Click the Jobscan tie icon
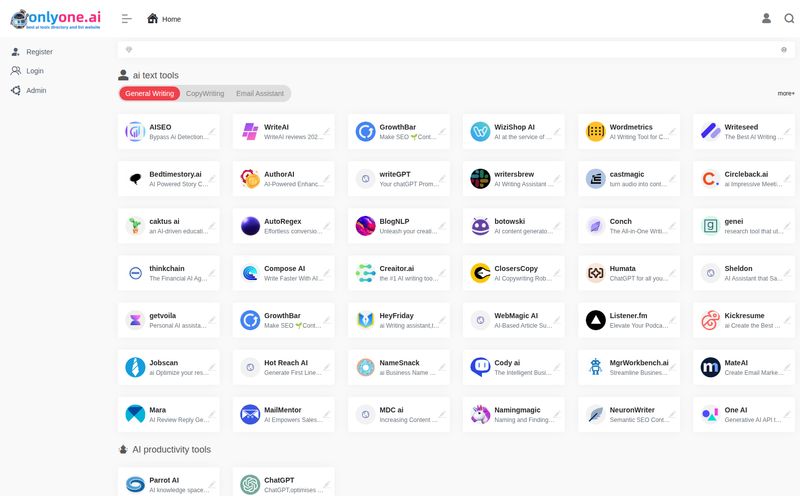The image size is (800, 496). pyautogui.click(x=135, y=367)
